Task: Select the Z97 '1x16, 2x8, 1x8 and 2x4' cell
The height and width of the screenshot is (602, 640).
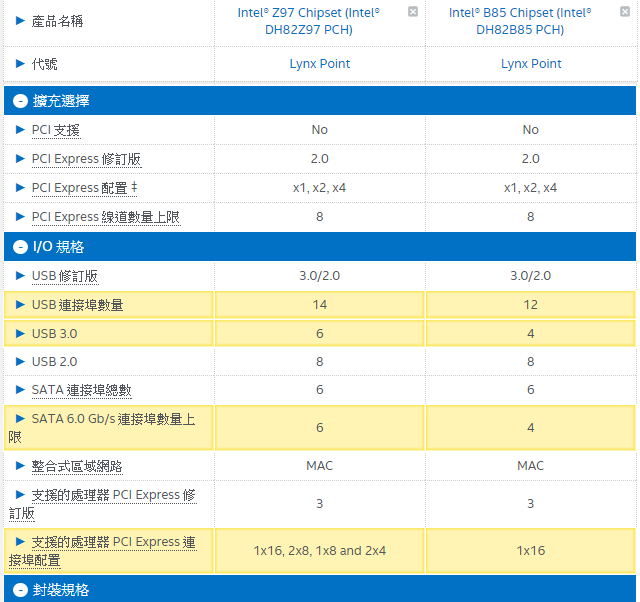Action: (x=320, y=551)
